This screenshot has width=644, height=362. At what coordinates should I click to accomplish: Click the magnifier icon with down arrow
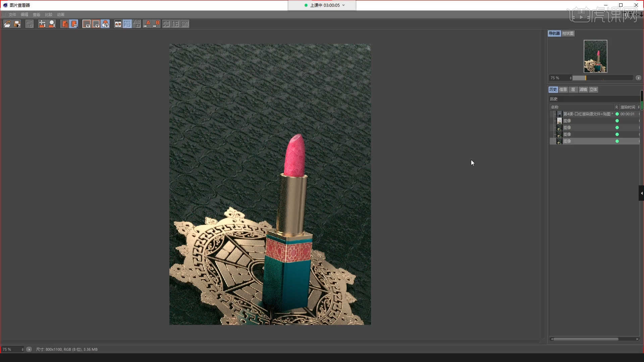tap(52, 24)
